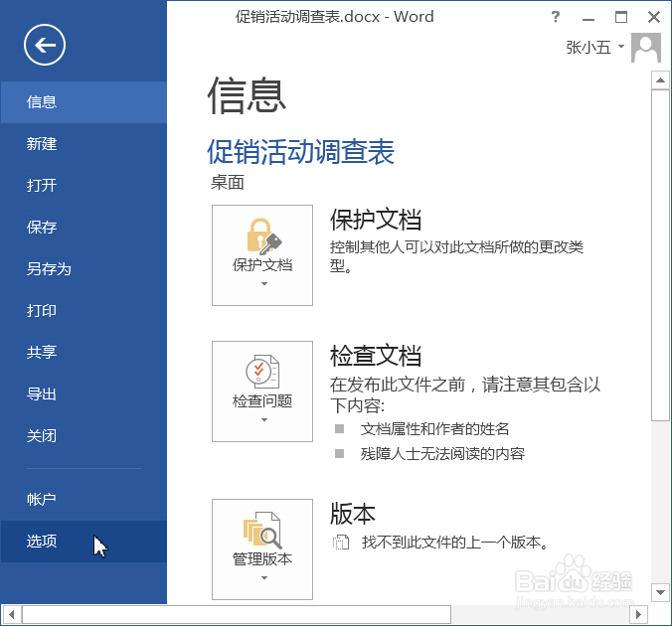Screen dimensions: 672x626
Task: Click the 版本 heading
Action: [x=352, y=514]
